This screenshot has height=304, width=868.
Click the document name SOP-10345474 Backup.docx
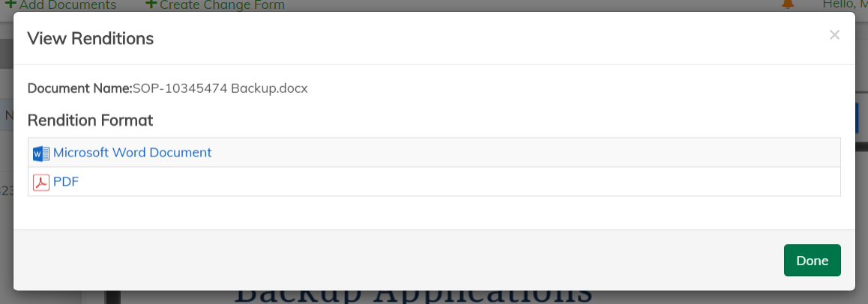(x=220, y=88)
